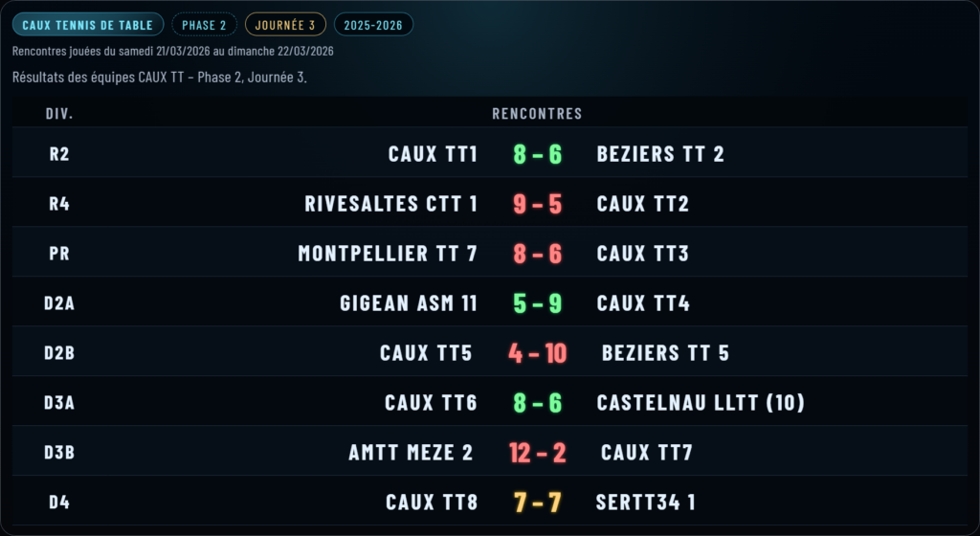Click the 12 - 2 score
The height and width of the screenshot is (536, 980).
[537, 453]
